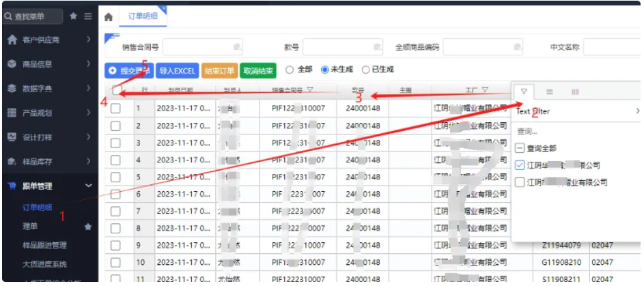This screenshot has height=286, width=644.
Task: Click the filter funnel on 工厂 column header
Action: point(485,90)
